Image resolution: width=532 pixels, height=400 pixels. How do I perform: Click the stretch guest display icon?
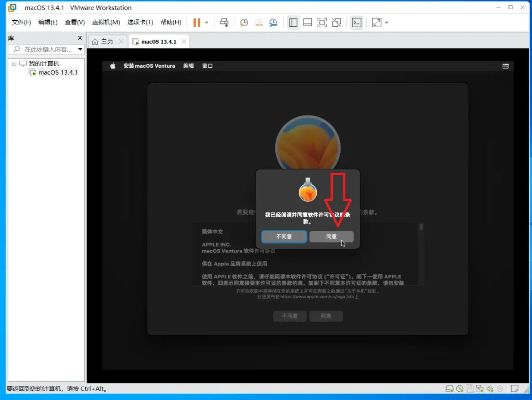[x=377, y=23]
